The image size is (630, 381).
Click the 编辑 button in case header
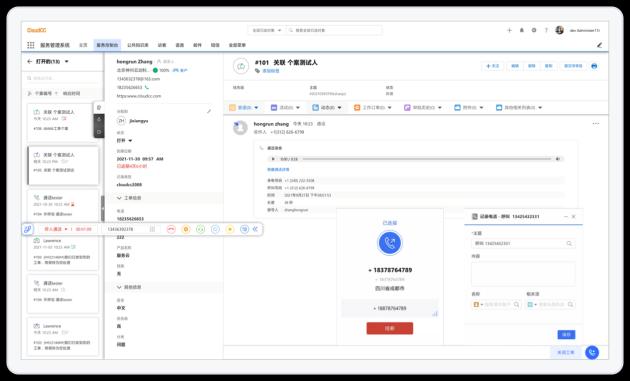(515, 66)
